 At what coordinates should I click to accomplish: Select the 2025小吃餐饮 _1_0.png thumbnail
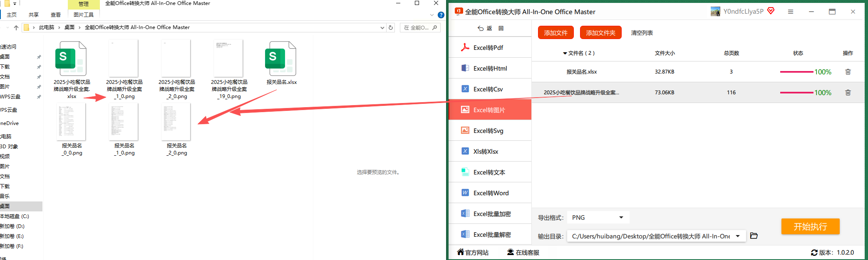pos(124,70)
